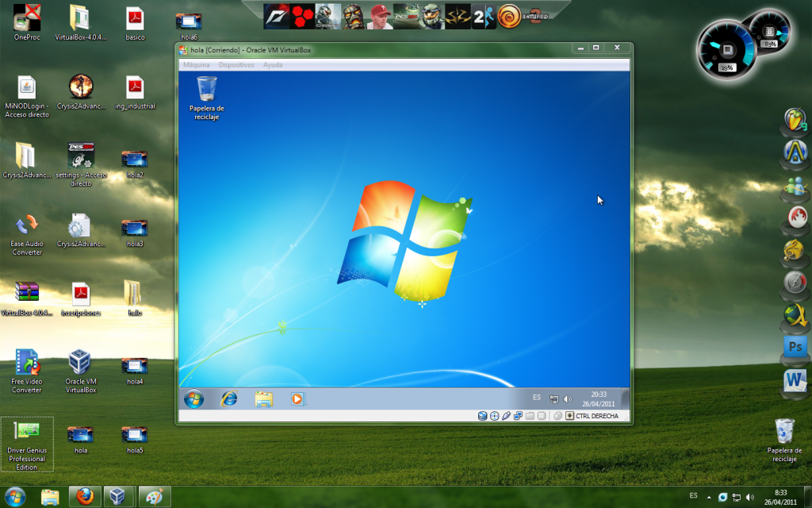This screenshot has height=508, width=812.
Task: Select the Free Video Converter desktop shortcut
Action: pos(27,371)
